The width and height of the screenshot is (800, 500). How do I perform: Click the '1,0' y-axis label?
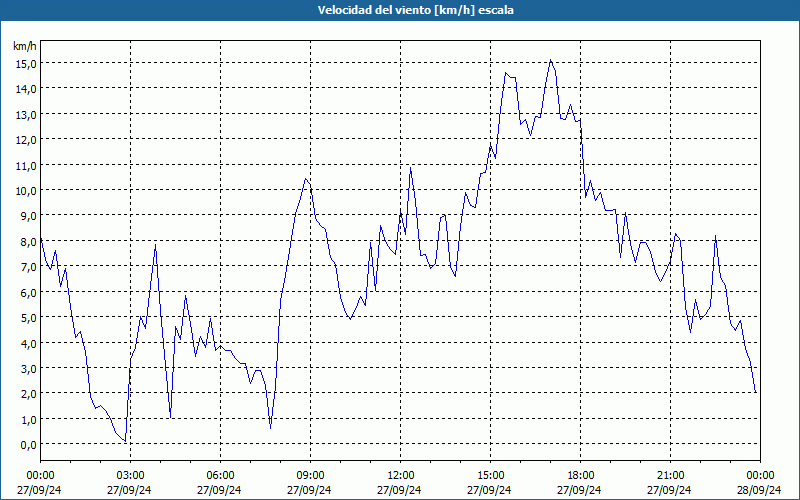(28, 419)
